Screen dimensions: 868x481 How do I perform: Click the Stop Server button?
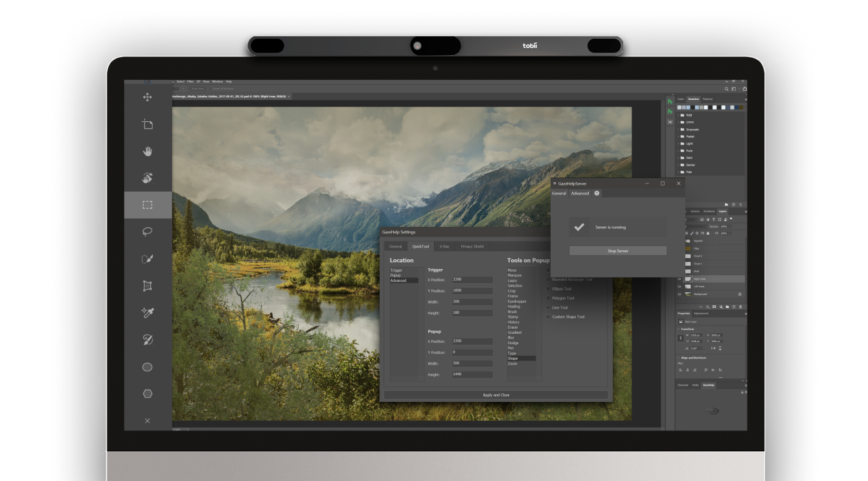click(618, 251)
